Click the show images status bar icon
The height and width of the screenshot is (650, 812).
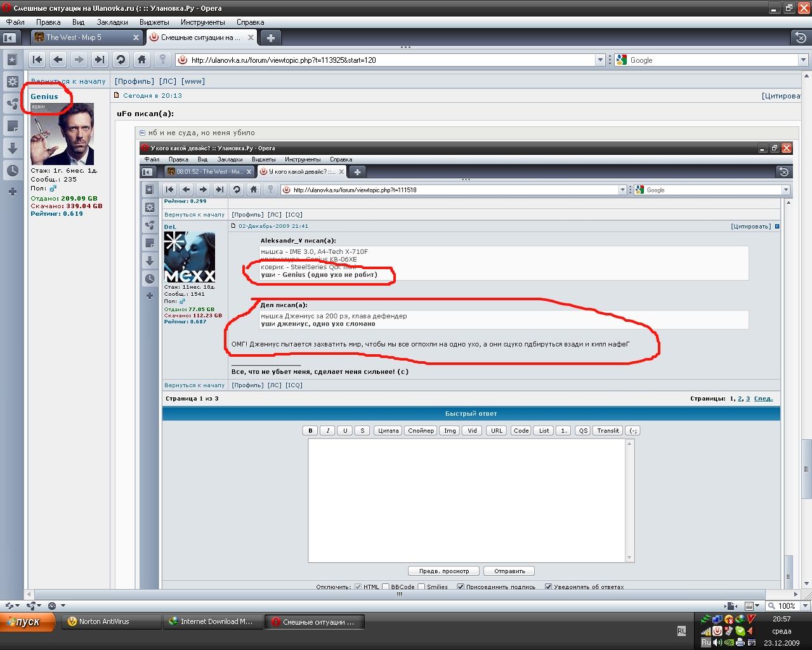(x=749, y=606)
